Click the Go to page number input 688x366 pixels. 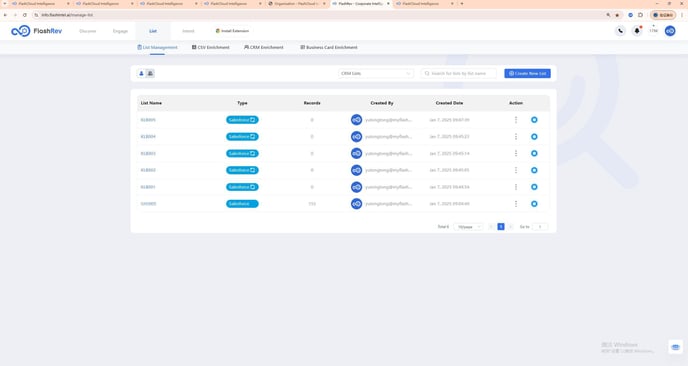coord(540,227)
